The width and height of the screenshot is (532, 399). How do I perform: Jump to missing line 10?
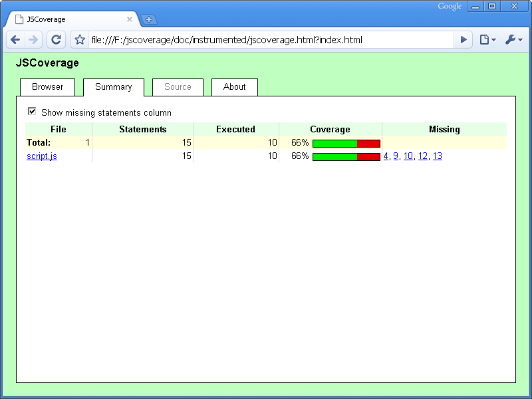(x=408, y=156)
